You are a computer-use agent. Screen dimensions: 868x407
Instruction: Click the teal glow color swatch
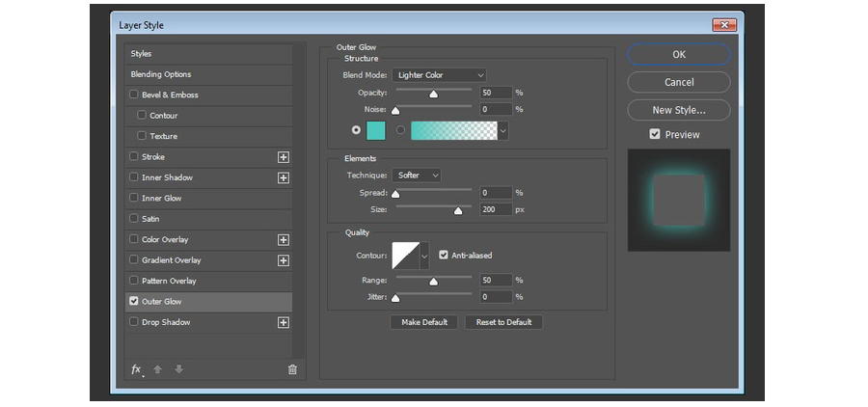[376, 130]
